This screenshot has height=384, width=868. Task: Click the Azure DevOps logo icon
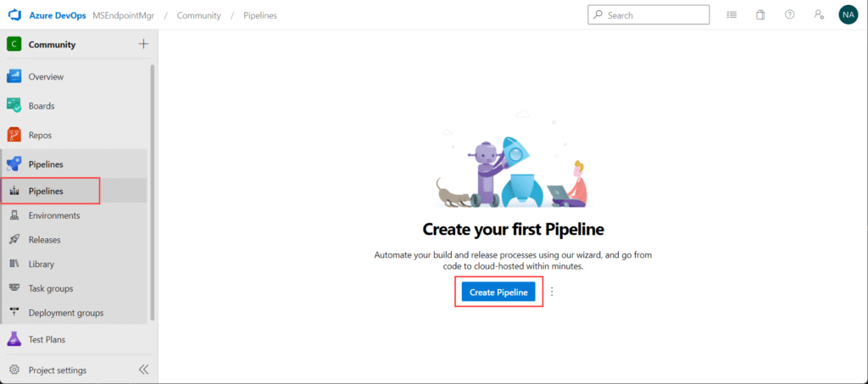coord(14,15)
